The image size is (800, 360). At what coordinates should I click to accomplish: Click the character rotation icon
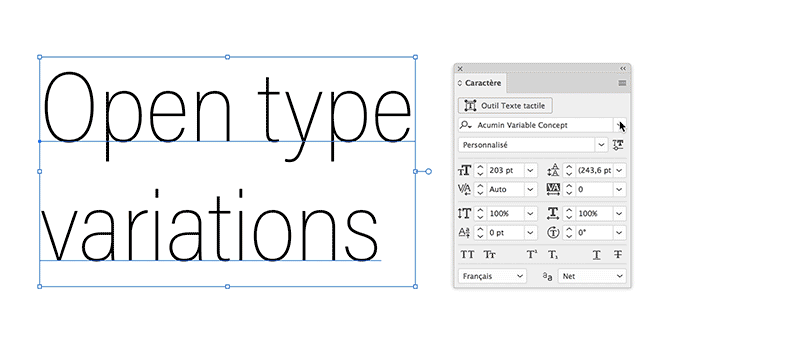click(553, 233)
